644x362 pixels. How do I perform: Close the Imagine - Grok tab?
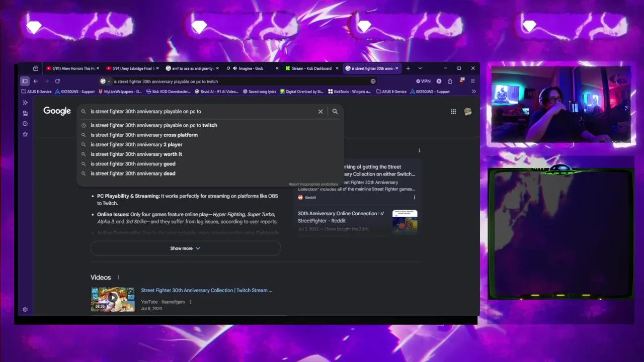point(277,68)
